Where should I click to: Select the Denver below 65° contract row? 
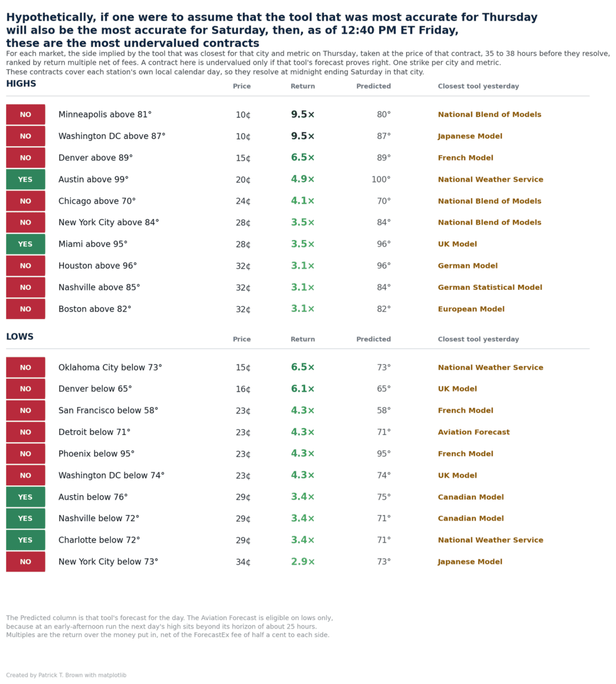pyautogui.click(x=297, y=389)
